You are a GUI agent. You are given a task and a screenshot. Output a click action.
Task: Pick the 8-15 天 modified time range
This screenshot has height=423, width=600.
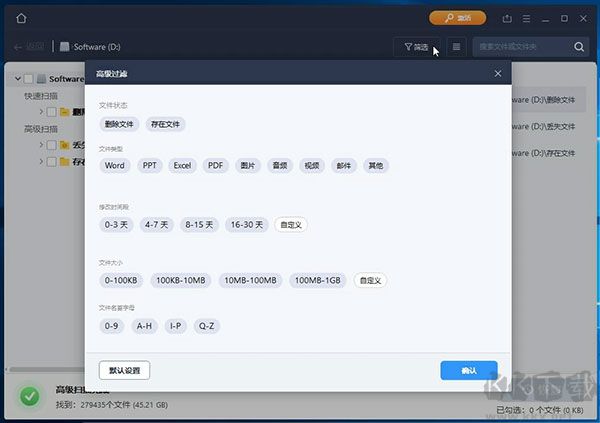(x=200, y=225)
